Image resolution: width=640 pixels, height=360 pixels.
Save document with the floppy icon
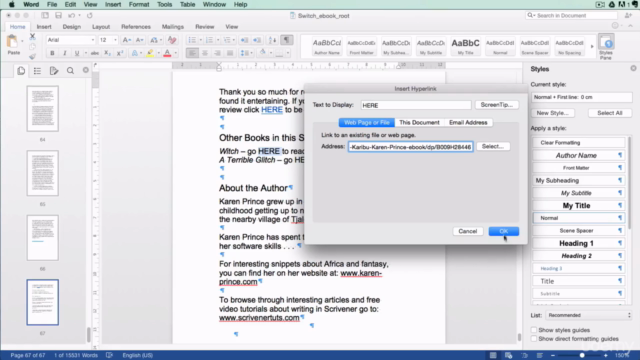tap(58, 16)
